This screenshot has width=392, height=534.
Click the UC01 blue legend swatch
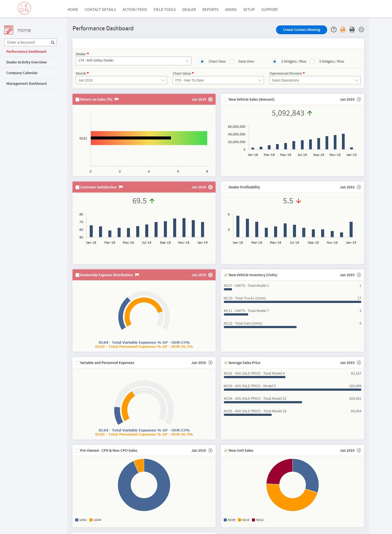(x=77, y=520)
